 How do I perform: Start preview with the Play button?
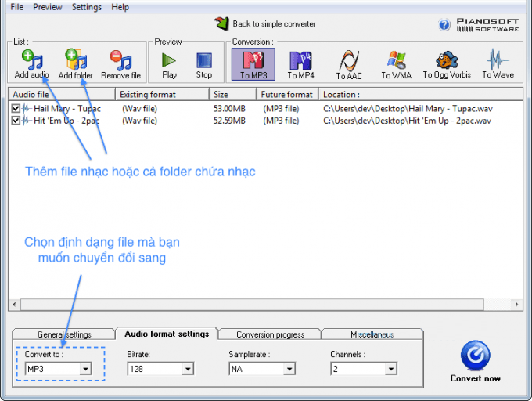click(x=169, y=65)
